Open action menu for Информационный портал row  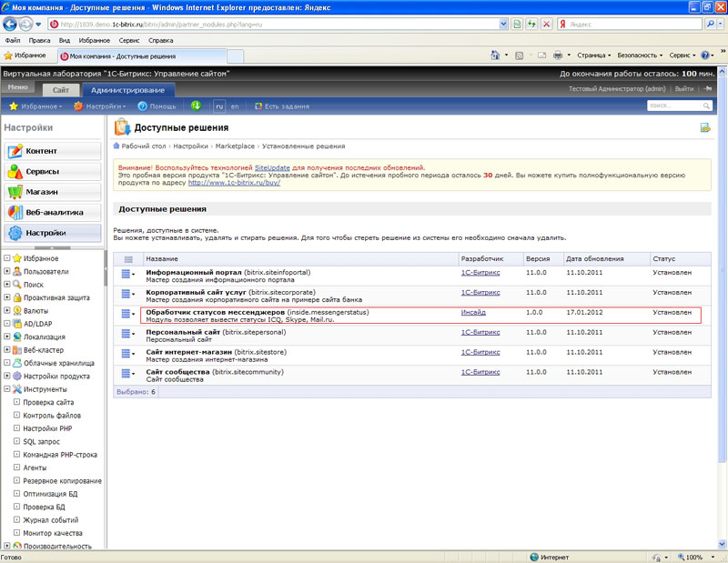pos(127,274)
